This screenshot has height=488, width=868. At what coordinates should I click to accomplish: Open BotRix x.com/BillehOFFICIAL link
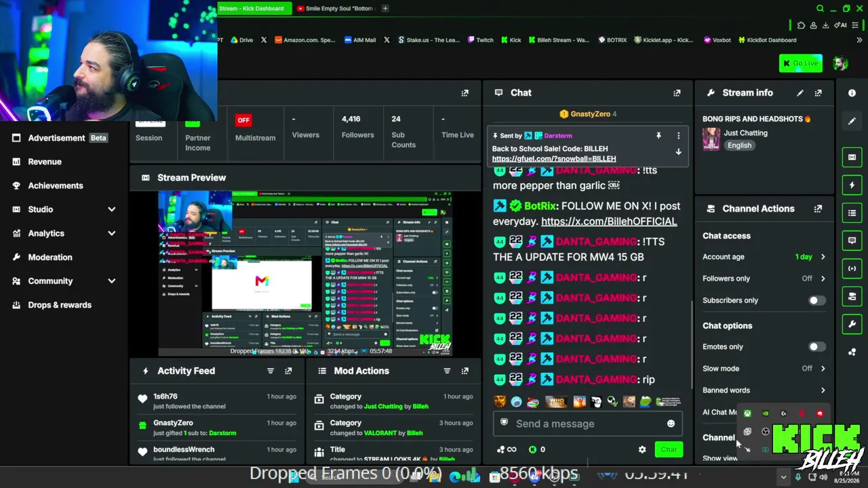[609, 222]
